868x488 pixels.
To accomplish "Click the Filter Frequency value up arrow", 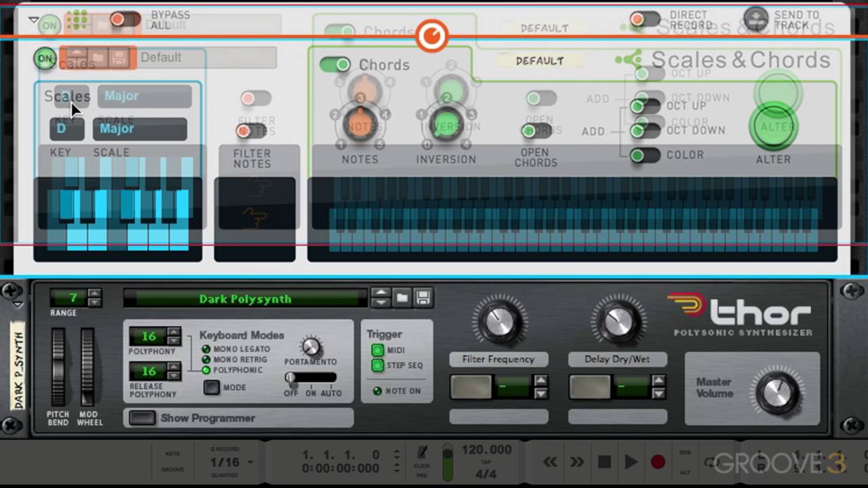I will [x=540, y=381].
